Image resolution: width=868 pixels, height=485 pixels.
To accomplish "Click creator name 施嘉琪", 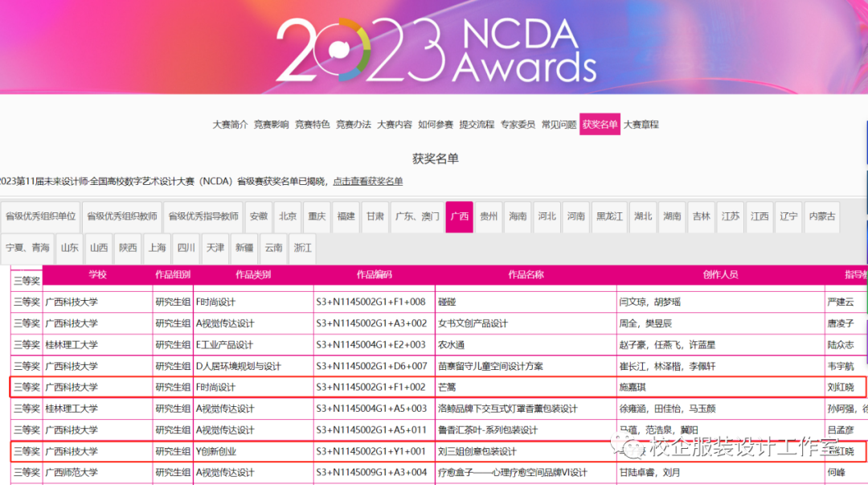I will [x=633, y=388].
